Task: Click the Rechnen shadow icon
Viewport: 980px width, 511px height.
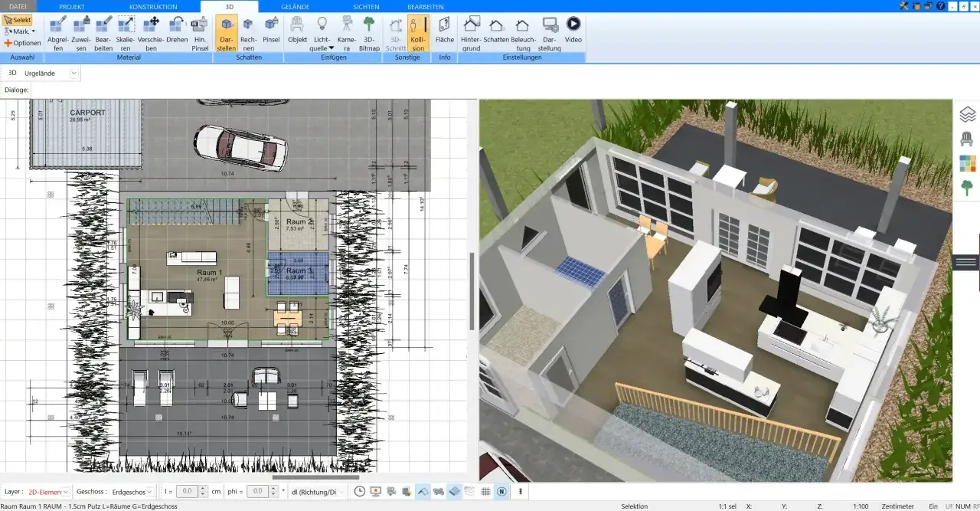Action: pyautogui.click(x=248, y=33)
